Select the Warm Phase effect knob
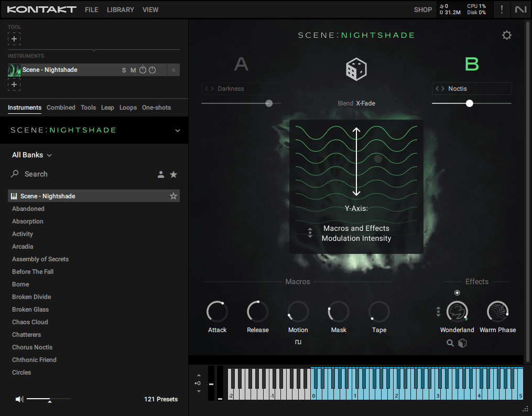This screenshot has height=416, width=532. (497, 311)
